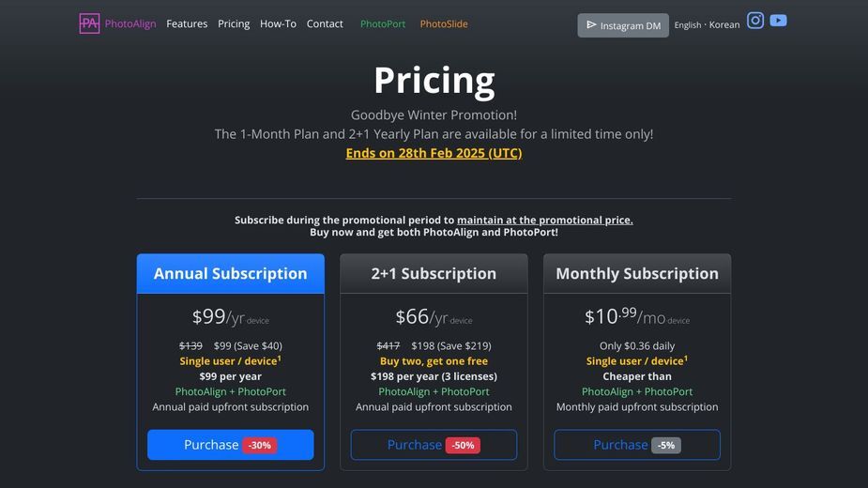The image size is (868, 488).
Task: Click Ends on 28th Feb 2025 link
Action: (x=434, y=153)
